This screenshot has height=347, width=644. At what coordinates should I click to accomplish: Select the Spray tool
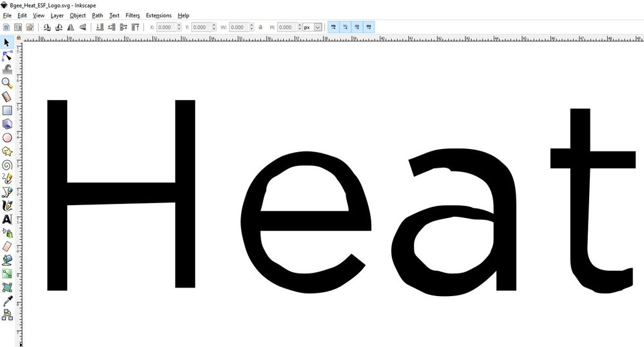click(7, 233)
